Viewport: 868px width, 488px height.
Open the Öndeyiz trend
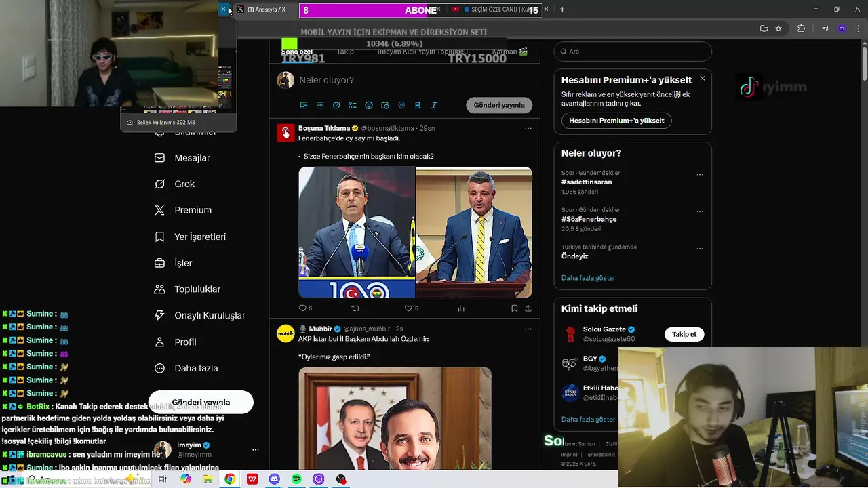pyautogui.click(x=575, y=256)
